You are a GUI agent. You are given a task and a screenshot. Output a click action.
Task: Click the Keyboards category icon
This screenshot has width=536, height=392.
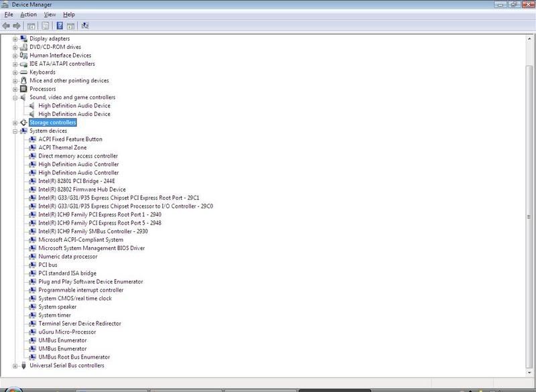coord(23,72)
